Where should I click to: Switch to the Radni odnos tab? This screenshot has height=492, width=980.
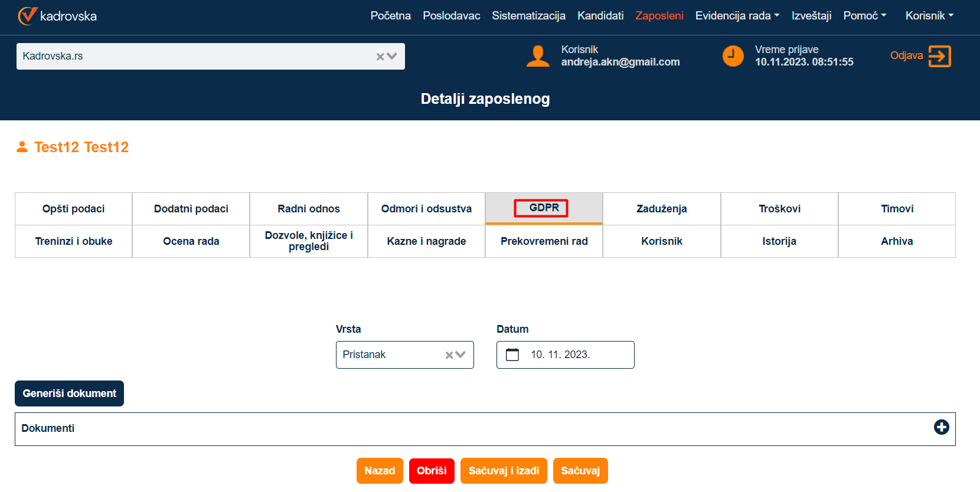[x=309, y=209]
